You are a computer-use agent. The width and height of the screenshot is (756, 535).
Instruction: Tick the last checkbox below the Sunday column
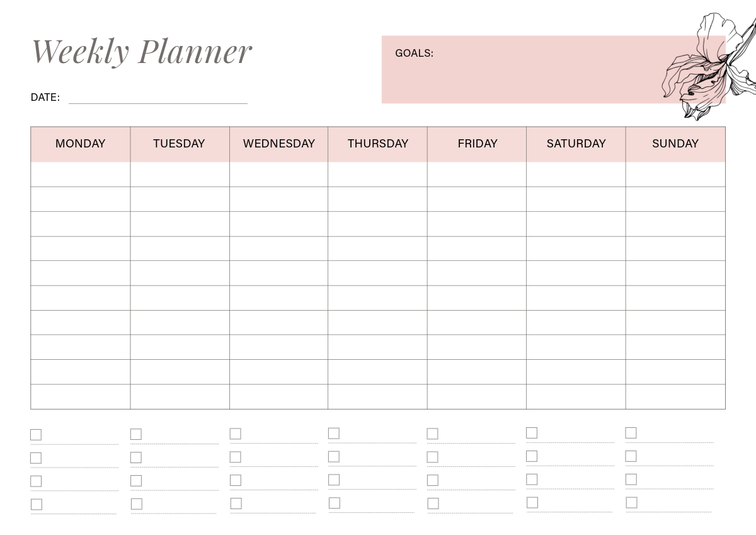click(x=631, y=502)
